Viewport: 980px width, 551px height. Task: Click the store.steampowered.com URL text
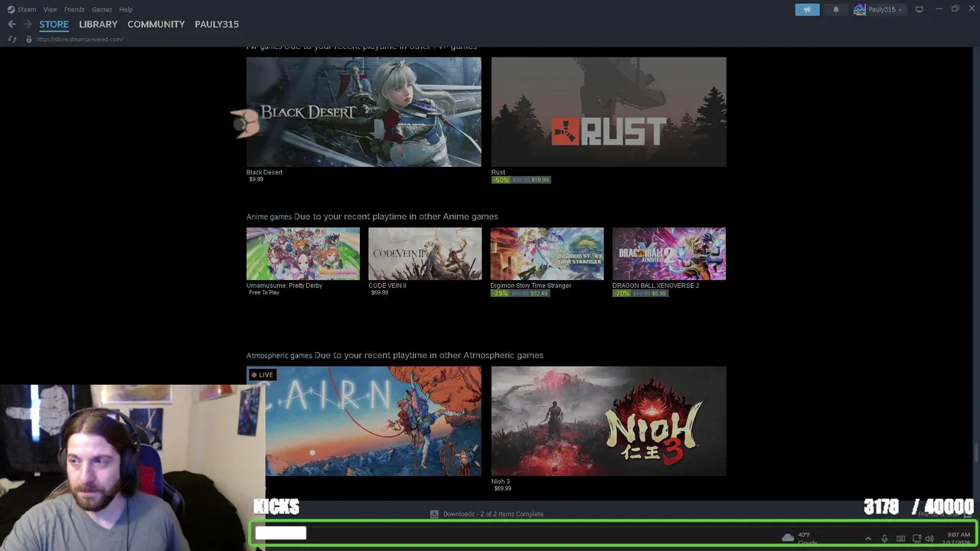[x=80, y=39]
